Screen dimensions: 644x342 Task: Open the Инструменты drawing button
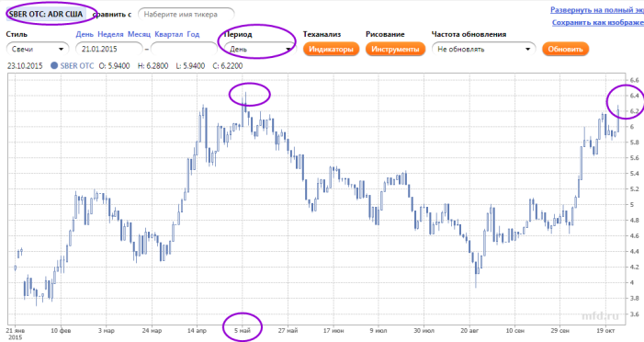395,50
